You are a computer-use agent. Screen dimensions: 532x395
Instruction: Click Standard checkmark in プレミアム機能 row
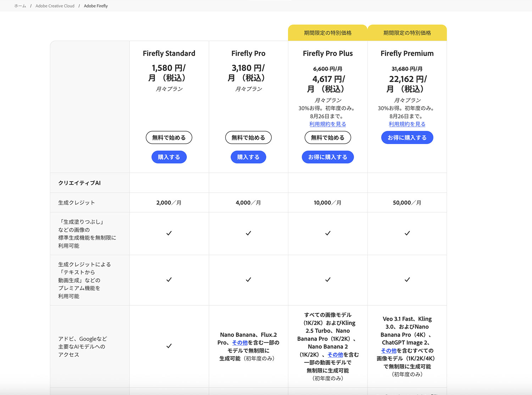(169, 280)
